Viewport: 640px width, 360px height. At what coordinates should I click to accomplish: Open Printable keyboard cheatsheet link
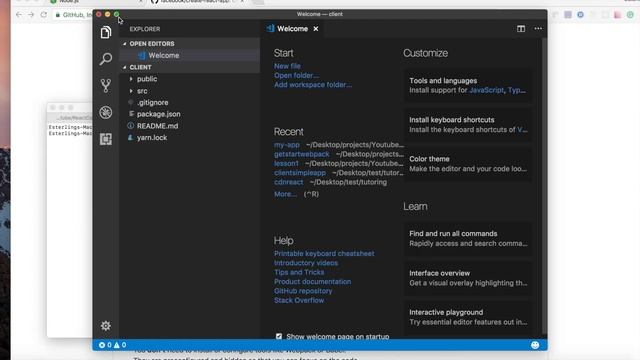click(x=324, y=253)
